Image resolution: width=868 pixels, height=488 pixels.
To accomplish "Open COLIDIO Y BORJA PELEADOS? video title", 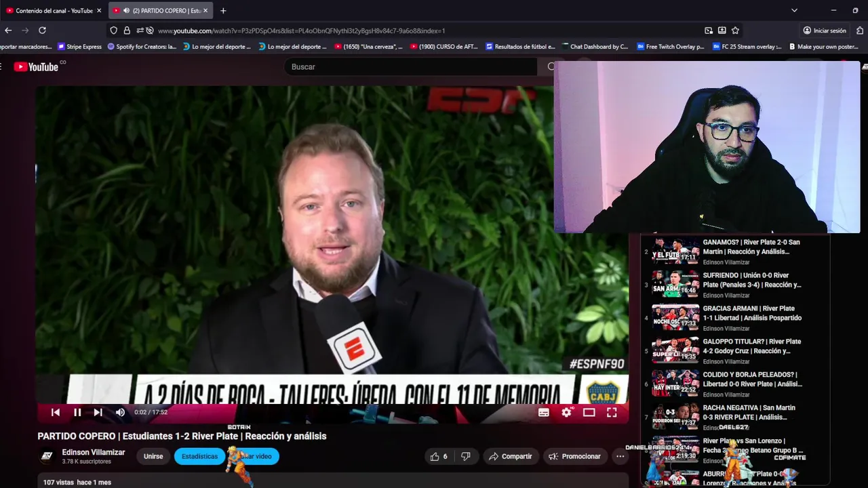I will coord(752,380).
